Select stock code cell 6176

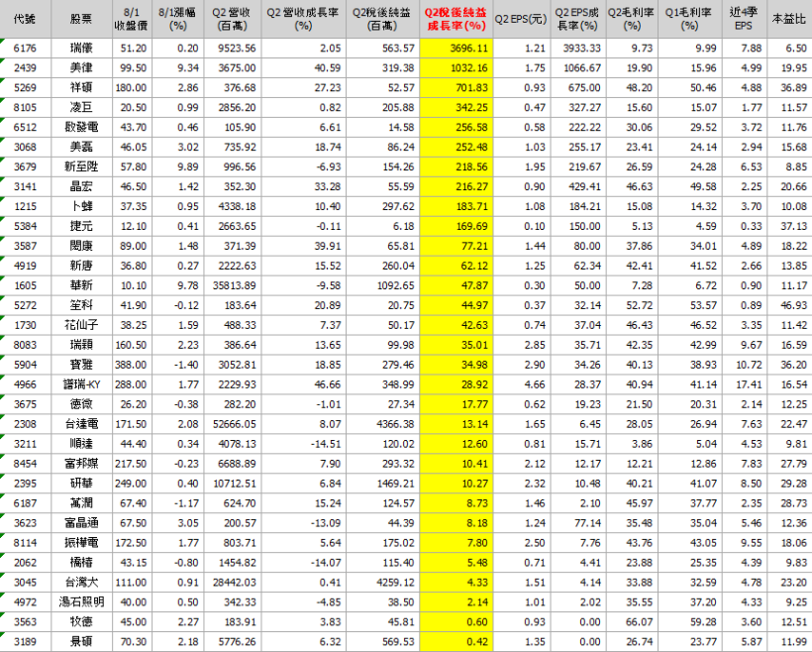25,49
